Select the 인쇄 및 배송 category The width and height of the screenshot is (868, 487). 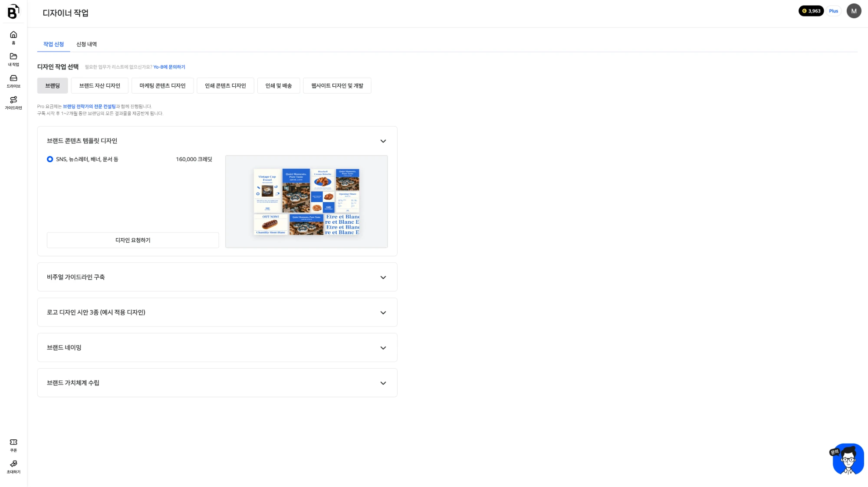[x=278, y=85]
